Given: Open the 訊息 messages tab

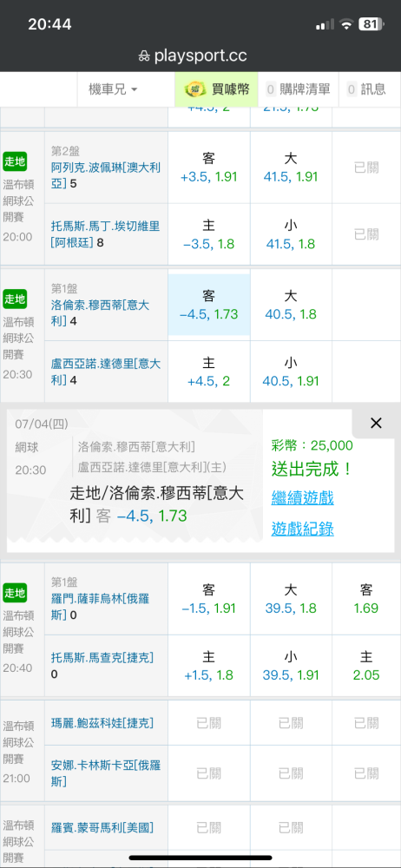Looking at the screenshot, I should coord(366,89).
